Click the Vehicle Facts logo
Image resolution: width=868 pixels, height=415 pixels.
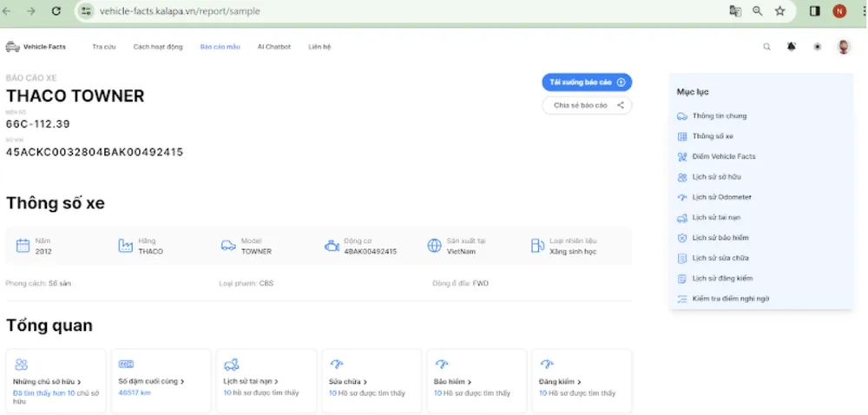(36, 47)
